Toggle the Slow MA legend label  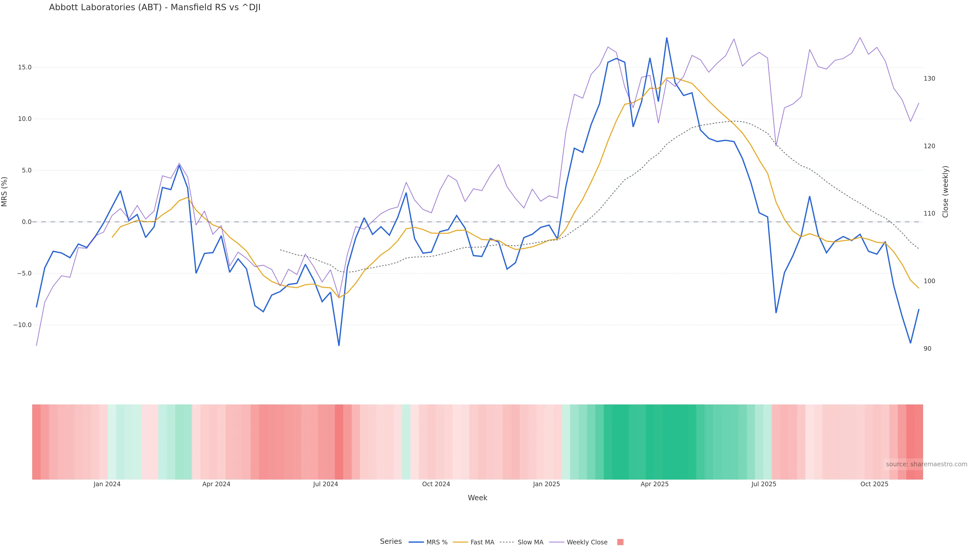point(530,542)
